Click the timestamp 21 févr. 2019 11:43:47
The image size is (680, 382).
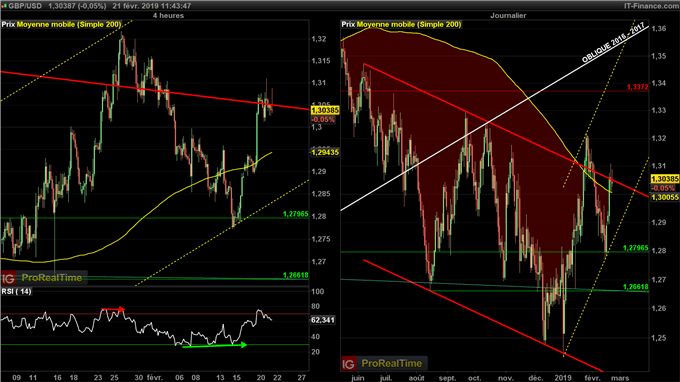[x=152, y=6]
